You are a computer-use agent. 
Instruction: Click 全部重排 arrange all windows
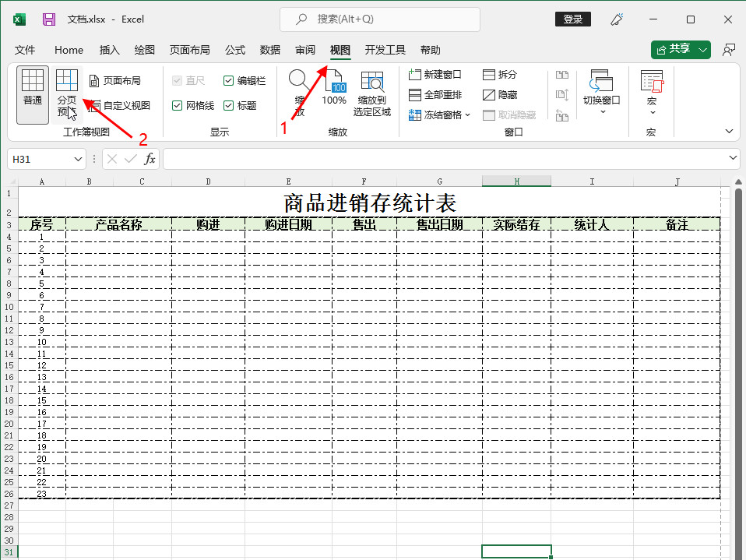[435, 95]
